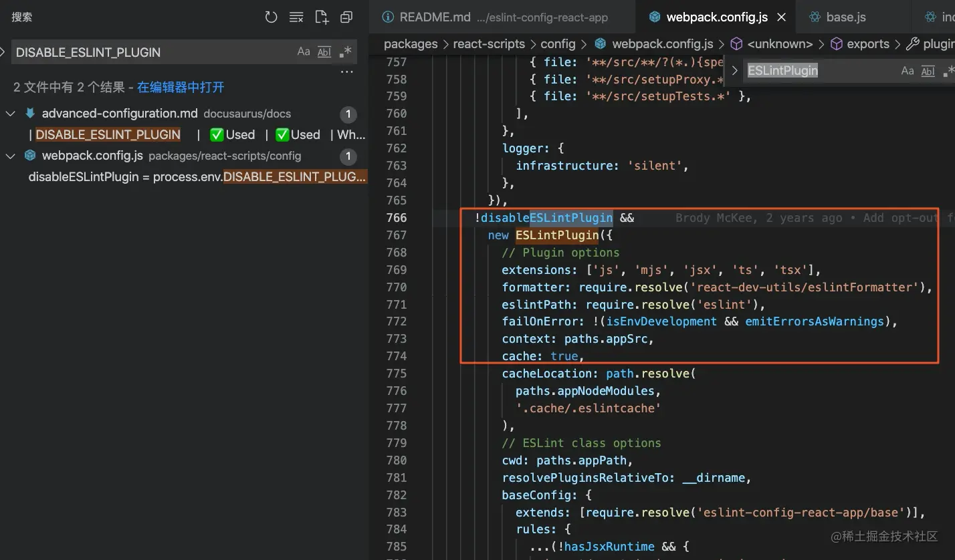955x560 pixels.
Task: Select packages breadcrumb
Action: [411, 44]
